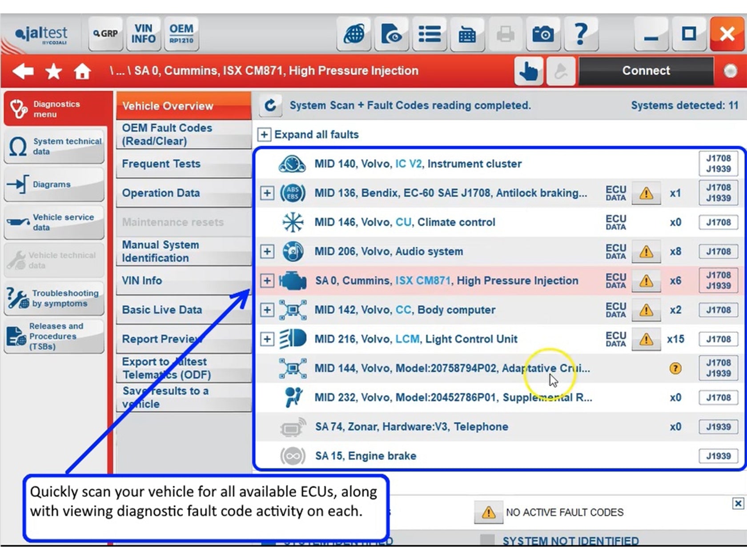Open the globe web browser icon

point(354,34)
